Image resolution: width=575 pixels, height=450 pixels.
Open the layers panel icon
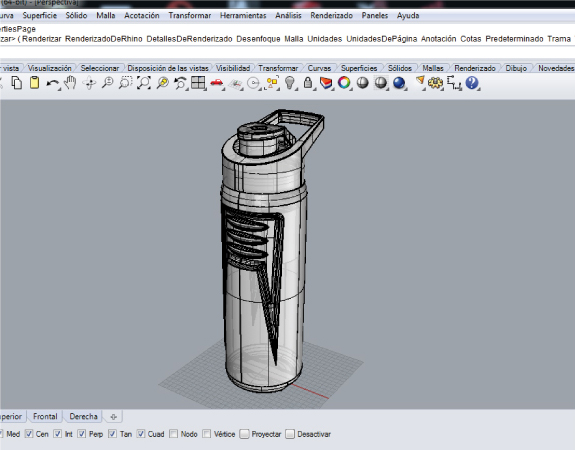click(326, 83)
